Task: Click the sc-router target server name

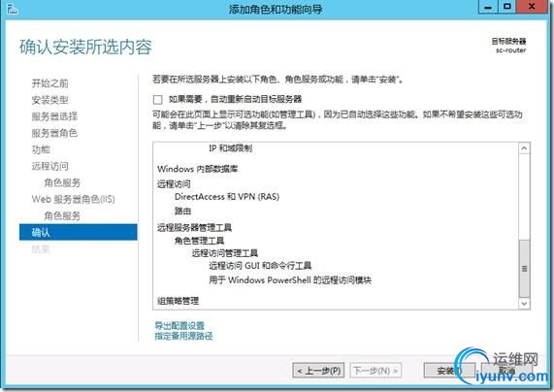Action: coord(511,50)
